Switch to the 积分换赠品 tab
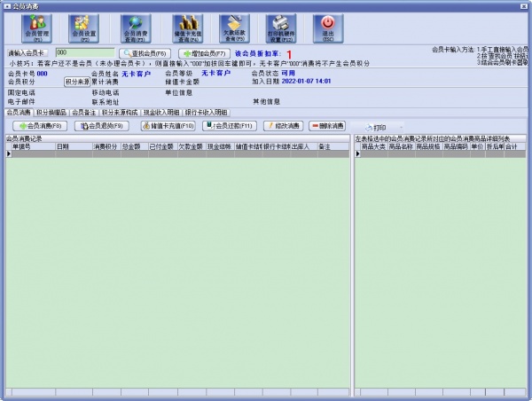The image size is (532, 401). [51, 113]
